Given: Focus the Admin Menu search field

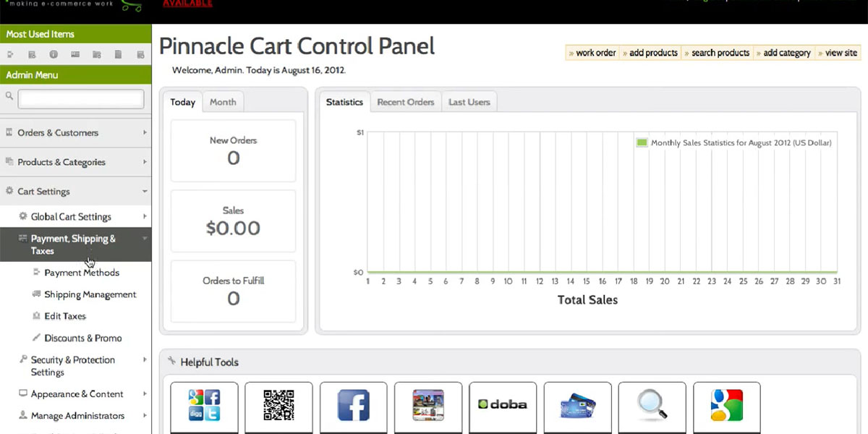Looking at the screenshot, I should (80, 98).
